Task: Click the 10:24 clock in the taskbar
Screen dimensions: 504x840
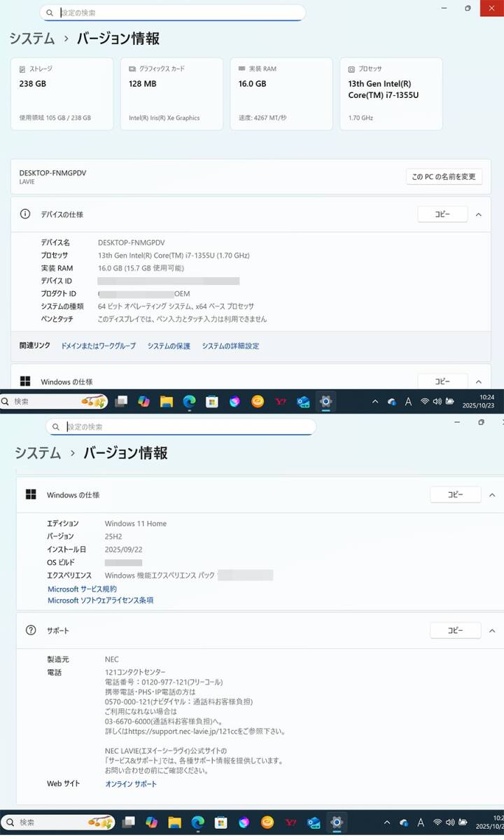Action: pos(478,402)
